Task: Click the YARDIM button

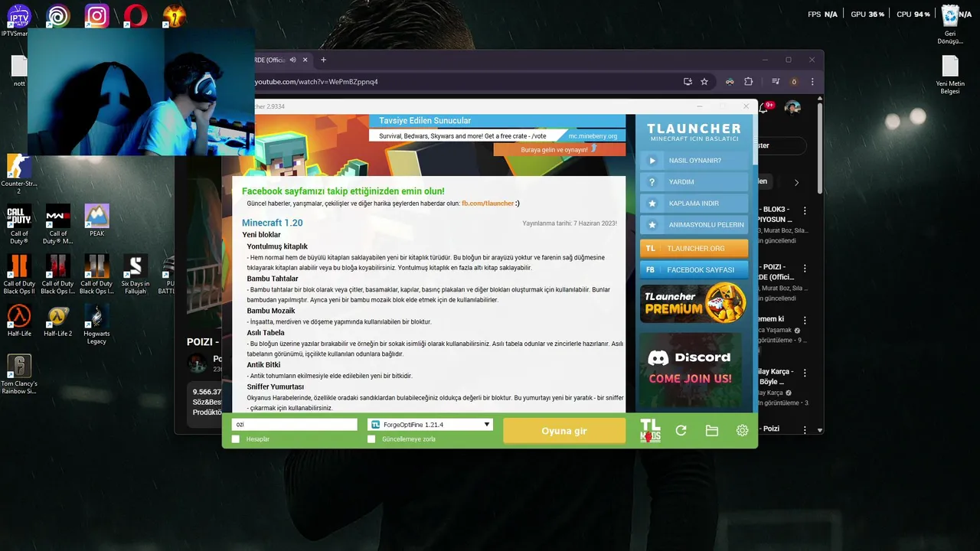Action: [694, 182]
